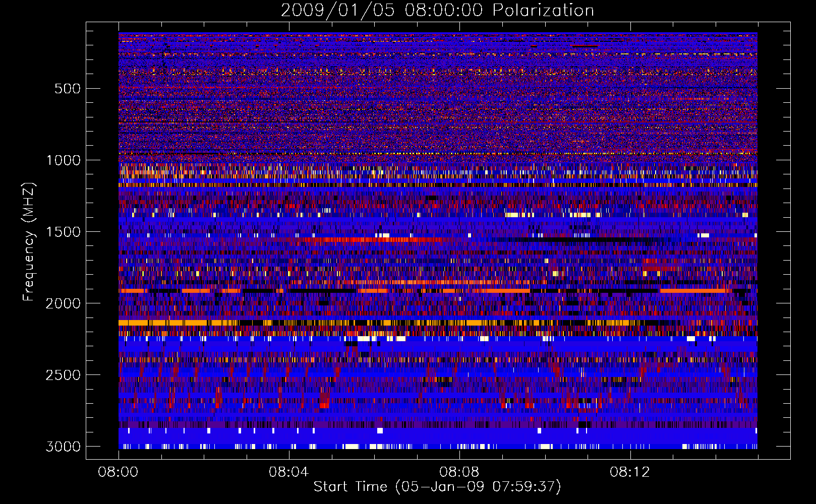
Task: Click the 08:04 time tick label
Action: pos(288,472)
